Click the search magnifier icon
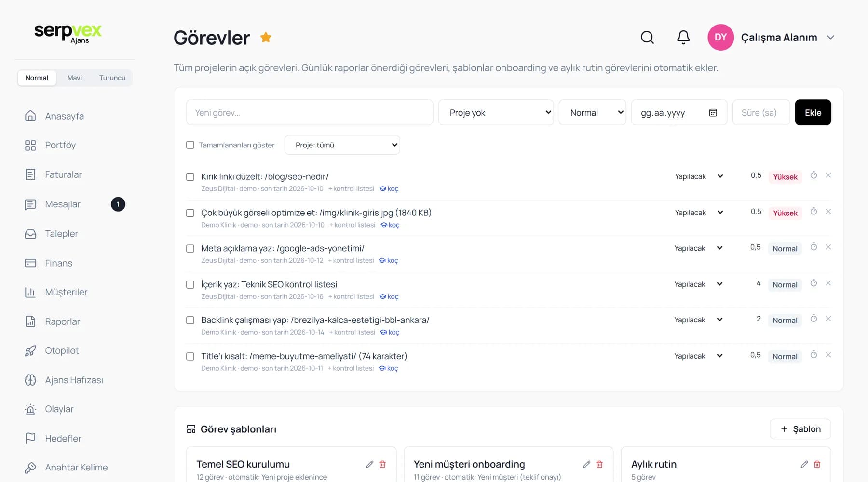The height and width of the screenshot is (482, 868). (647, 37)
